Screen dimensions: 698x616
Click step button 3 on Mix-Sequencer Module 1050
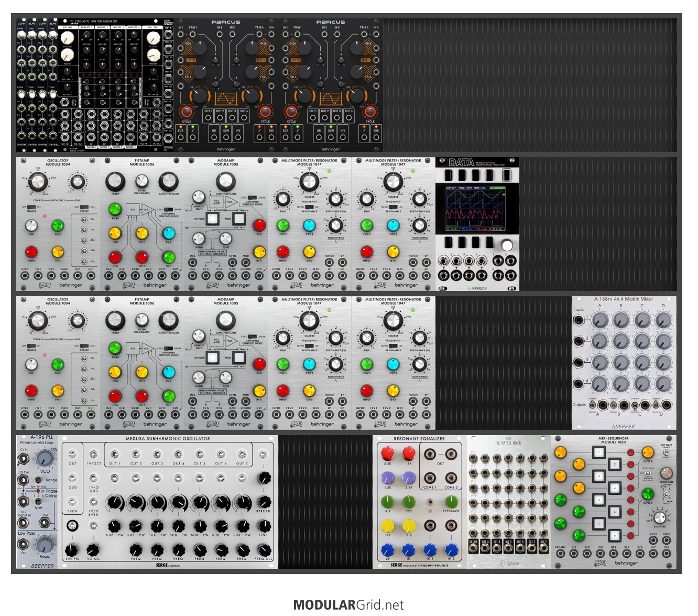[x=598, y=476]
